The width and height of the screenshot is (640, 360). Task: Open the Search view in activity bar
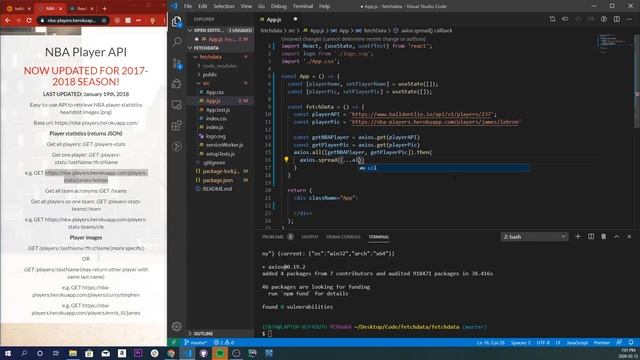[x=177, y=42]
